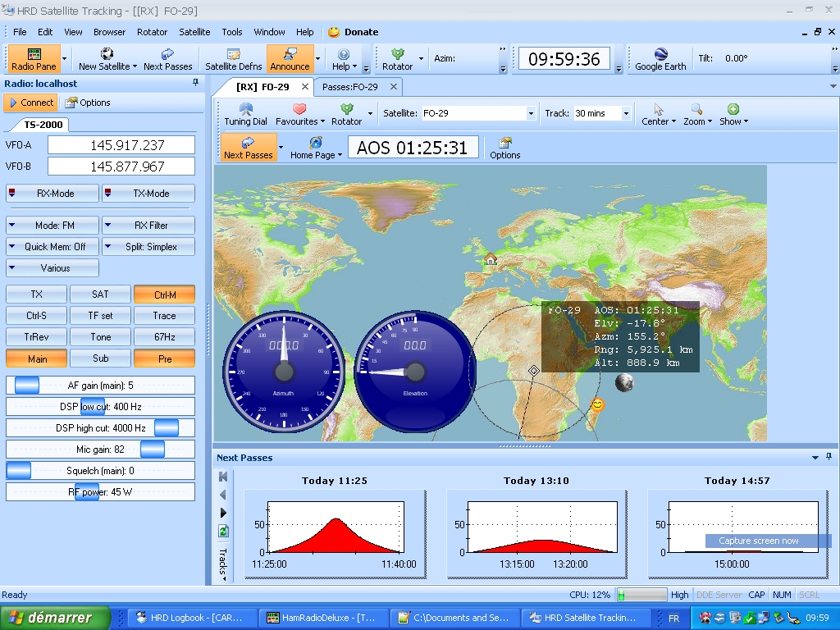Click the Next Passes toolbar icon at top
This screenshot has height=630, width=840.
coord(167,59)
